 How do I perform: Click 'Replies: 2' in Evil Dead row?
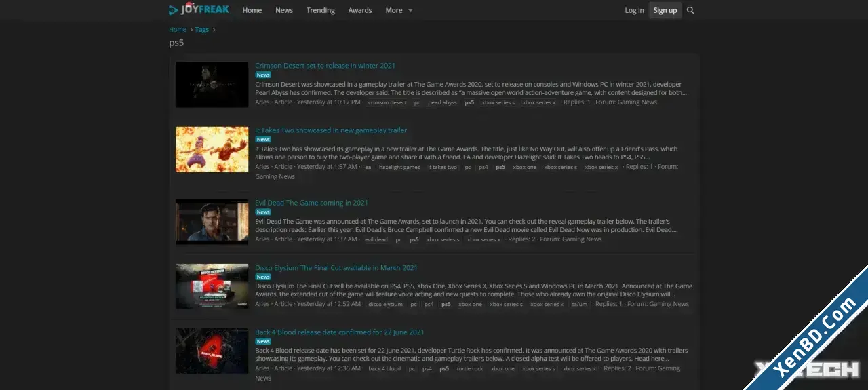click(x=521, y=239)
